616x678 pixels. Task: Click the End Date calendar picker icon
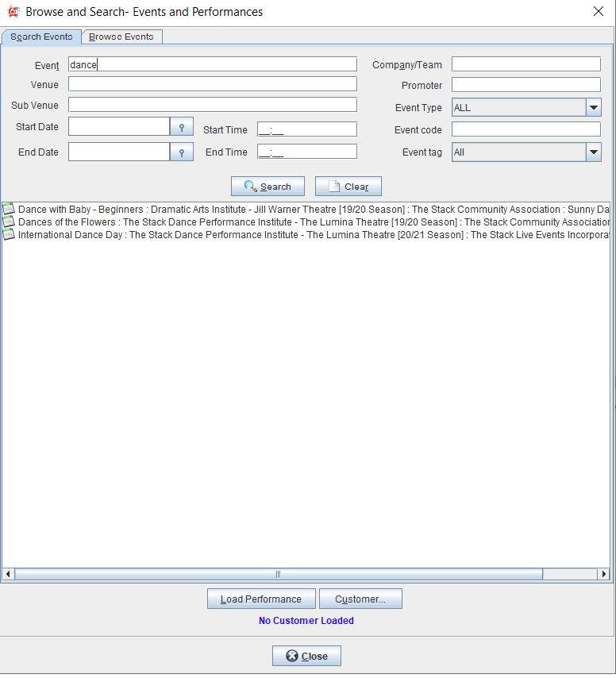182,152
